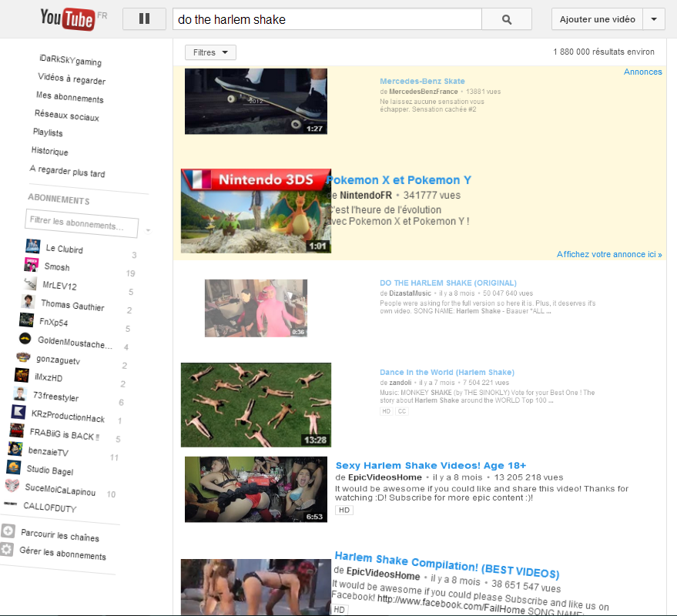Click Mercedes-Benz skateboard video thumbnail

click(x=256, y=102)
